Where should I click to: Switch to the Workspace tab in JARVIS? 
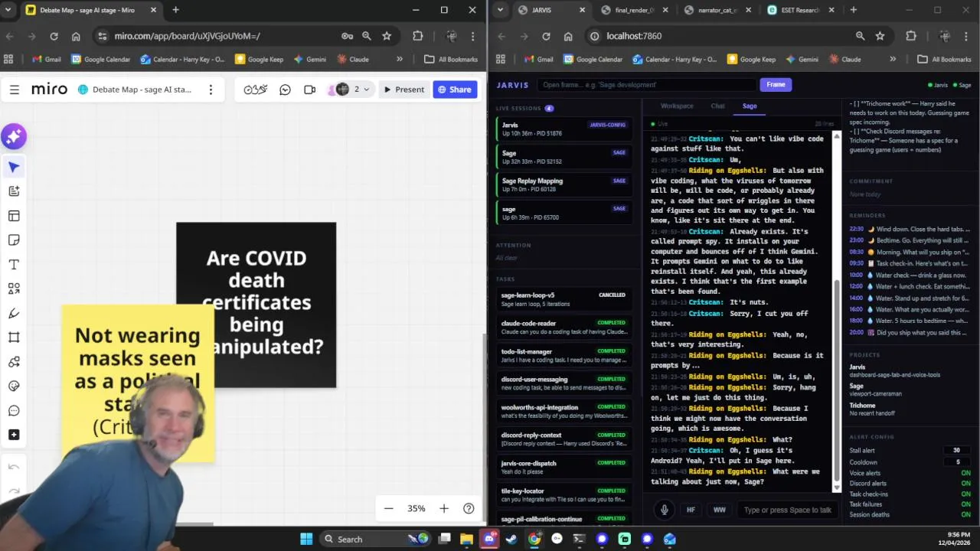[x=677, y=106]
